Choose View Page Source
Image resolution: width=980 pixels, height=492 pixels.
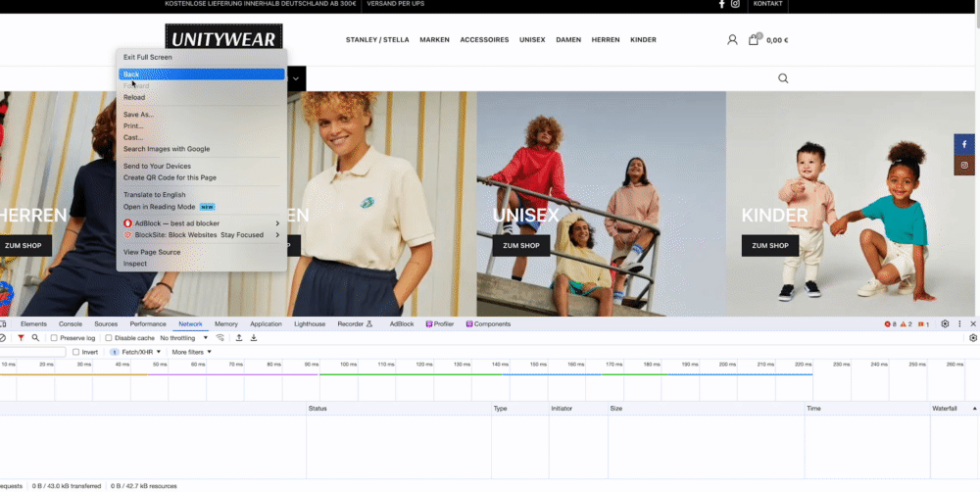coord(201,252)
